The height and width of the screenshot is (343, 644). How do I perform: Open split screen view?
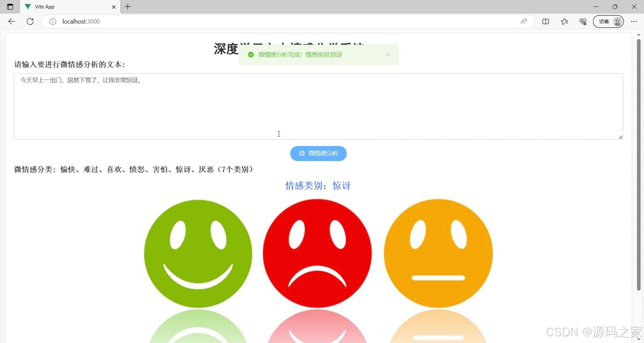click(546, 21)
